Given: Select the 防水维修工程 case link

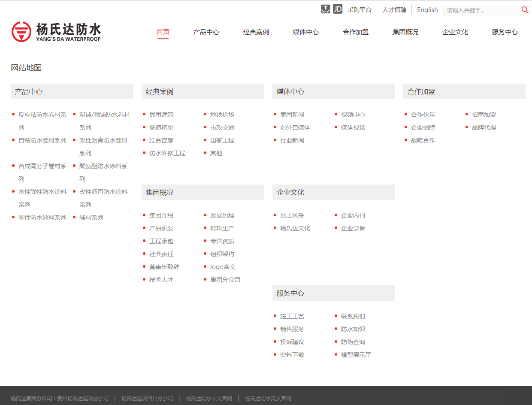Looking at the screenshot, I should pyautogui.click(x=167, y=153).
